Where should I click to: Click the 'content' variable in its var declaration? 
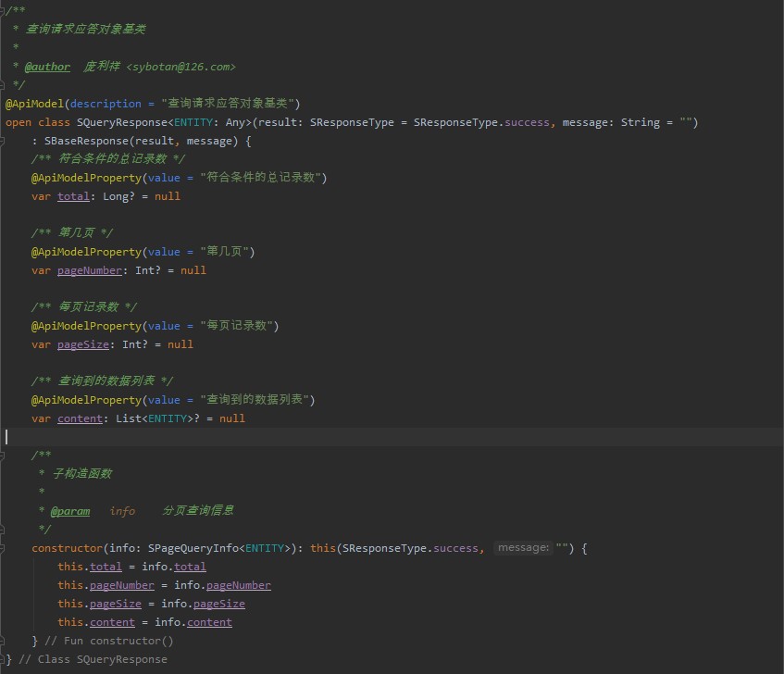coord(80,418)
